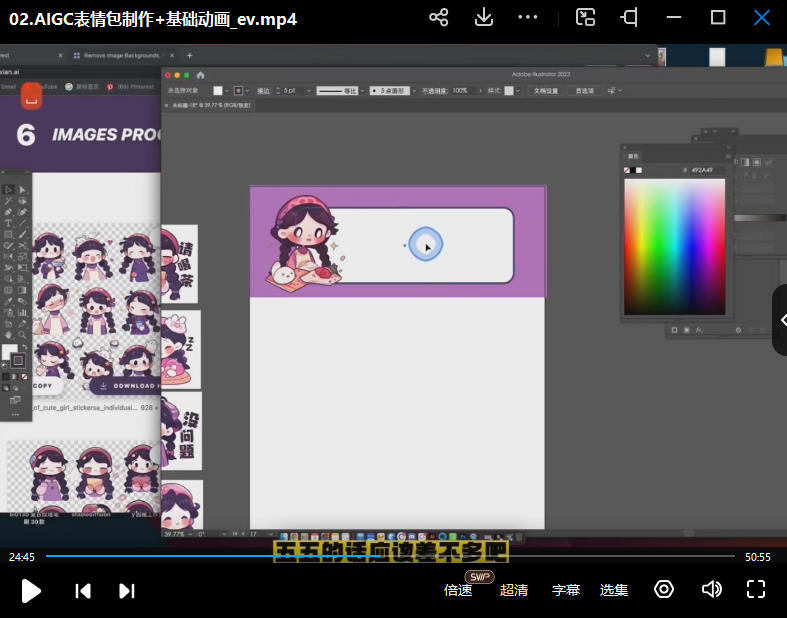Click the video progress bar
The image size is (787, 618).
click(390, 556)
